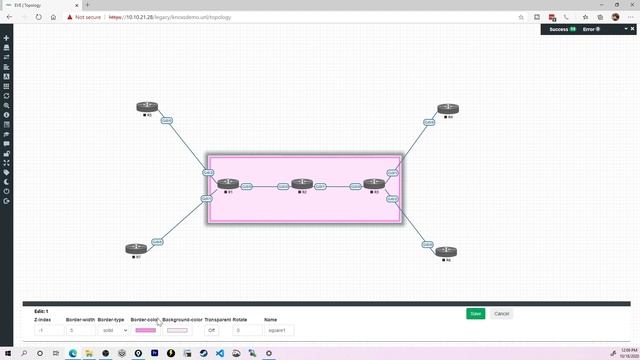640x360 pixels.
Task: Open the graduation cap lab tasks icon
Action: [6, 134]
